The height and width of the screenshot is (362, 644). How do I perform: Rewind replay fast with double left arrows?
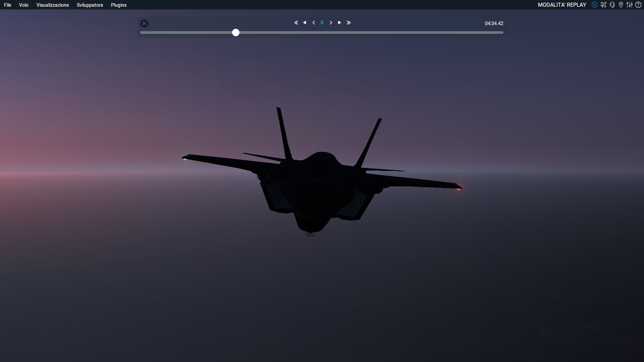296,23
